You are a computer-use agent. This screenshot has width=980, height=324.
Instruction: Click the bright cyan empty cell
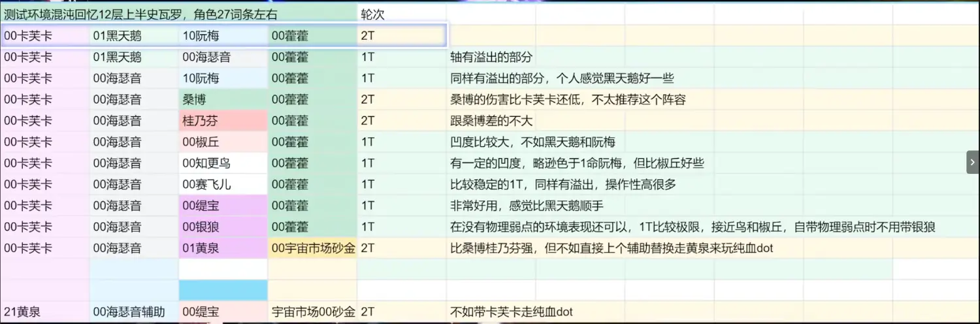coord(222,290)
